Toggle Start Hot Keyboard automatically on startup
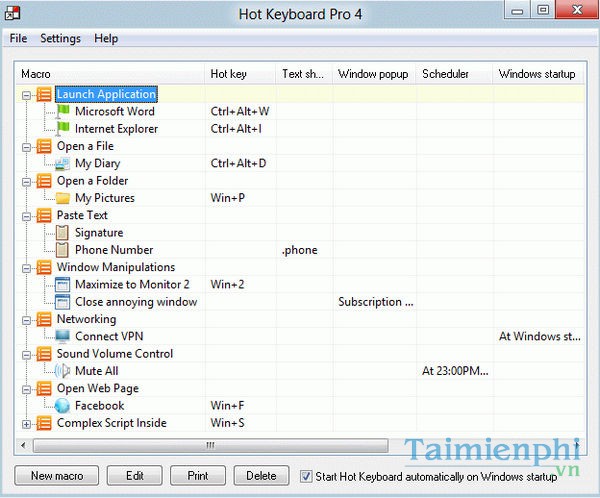The width and height of the screenshot is (600, 498). coord(306,476)
